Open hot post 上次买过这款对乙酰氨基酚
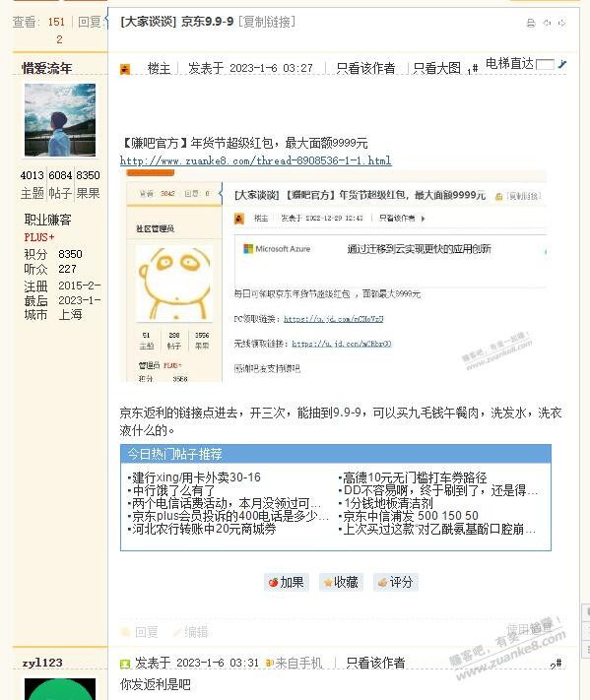590x700 pixels. click(438, 529)
